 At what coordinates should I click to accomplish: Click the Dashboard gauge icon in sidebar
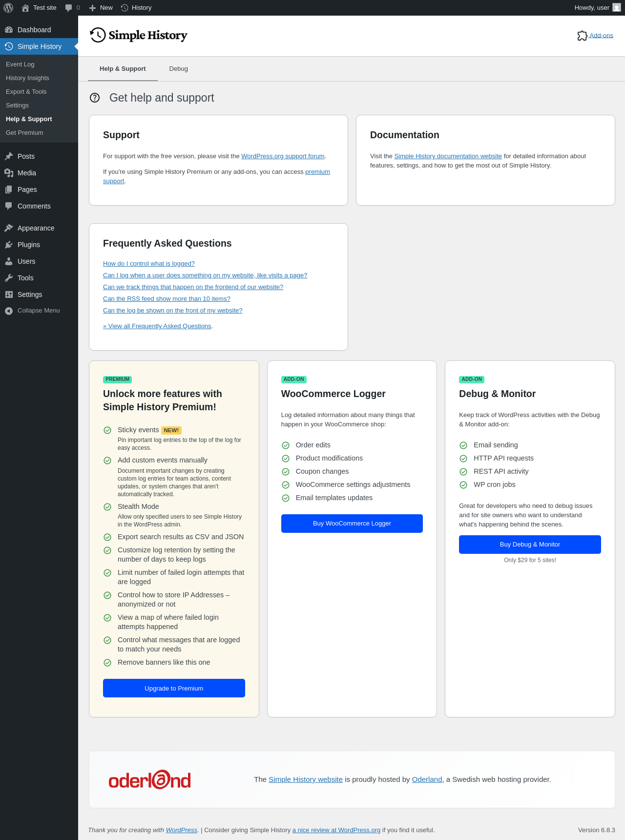(9, 30)
